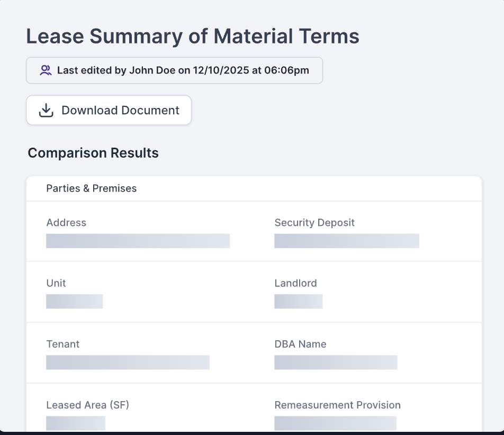Click the DBA Name value placeholder
The width and height of the screenshot is (504, 435).
[335, 362]
